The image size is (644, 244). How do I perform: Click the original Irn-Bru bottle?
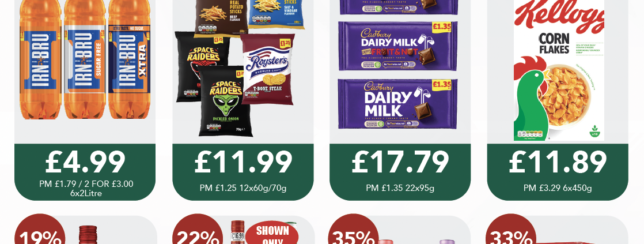(40, 59)
